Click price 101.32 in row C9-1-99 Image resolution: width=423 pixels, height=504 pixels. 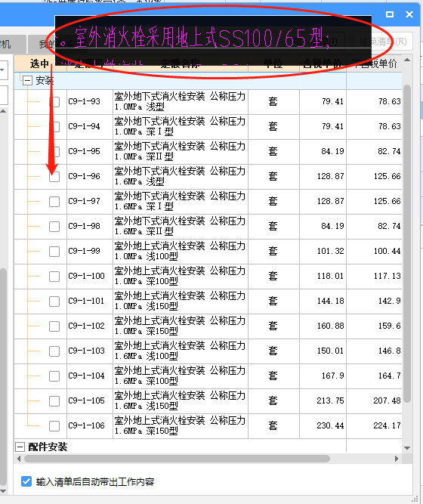[330, 251]
